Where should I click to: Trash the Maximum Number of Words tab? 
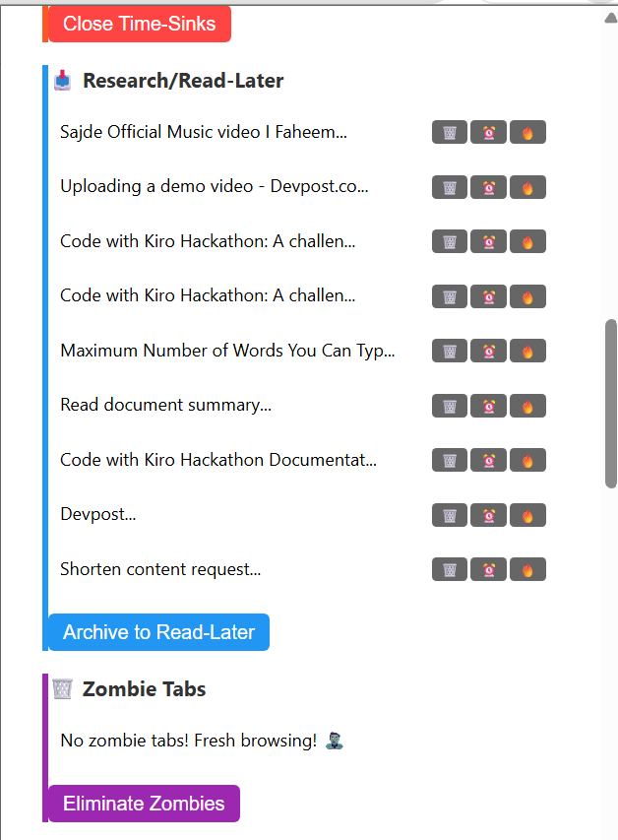tap(450, 351)
